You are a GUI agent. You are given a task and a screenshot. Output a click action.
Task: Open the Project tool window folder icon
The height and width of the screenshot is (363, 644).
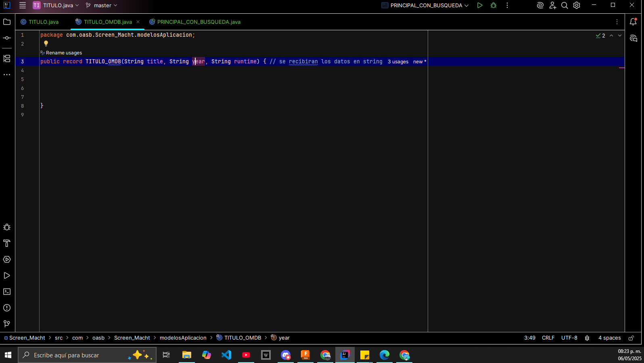(x=7, y=22)
